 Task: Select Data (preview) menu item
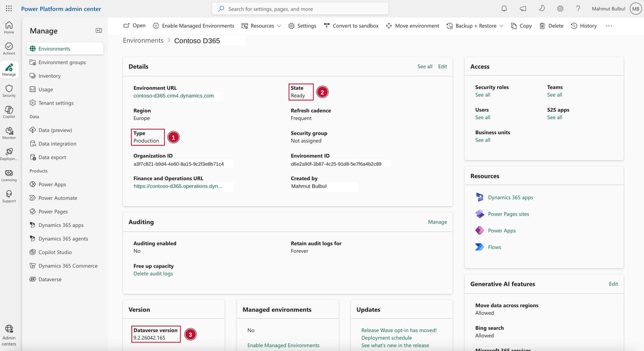[x=65, y=130]
